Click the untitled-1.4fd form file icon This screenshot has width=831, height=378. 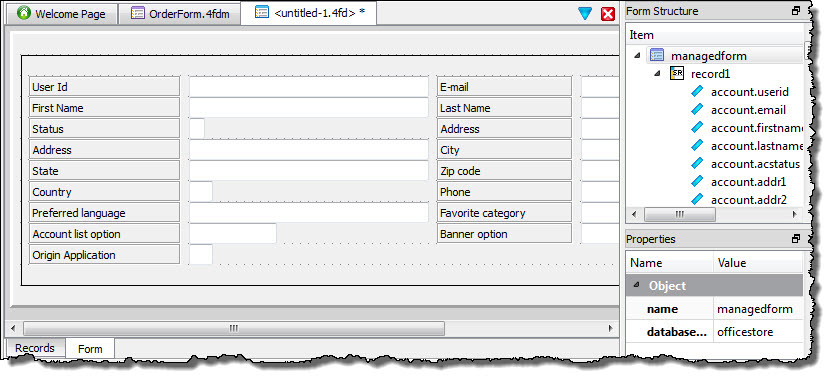coord(261,12)
